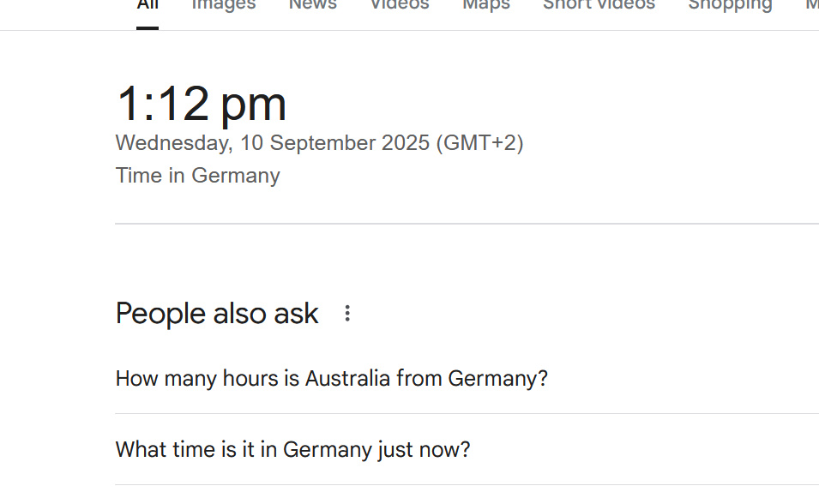Image resolution: width=819 pixels, height=504 pixels.
Task: Open the three-dot menu beside People also ask
Action: pos(347,314)
